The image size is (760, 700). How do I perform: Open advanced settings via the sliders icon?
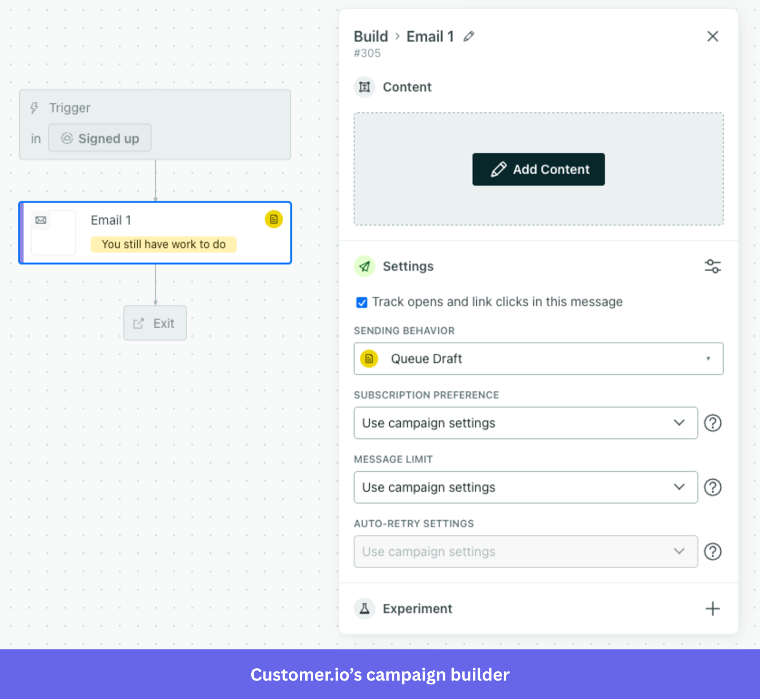[713, 266]
